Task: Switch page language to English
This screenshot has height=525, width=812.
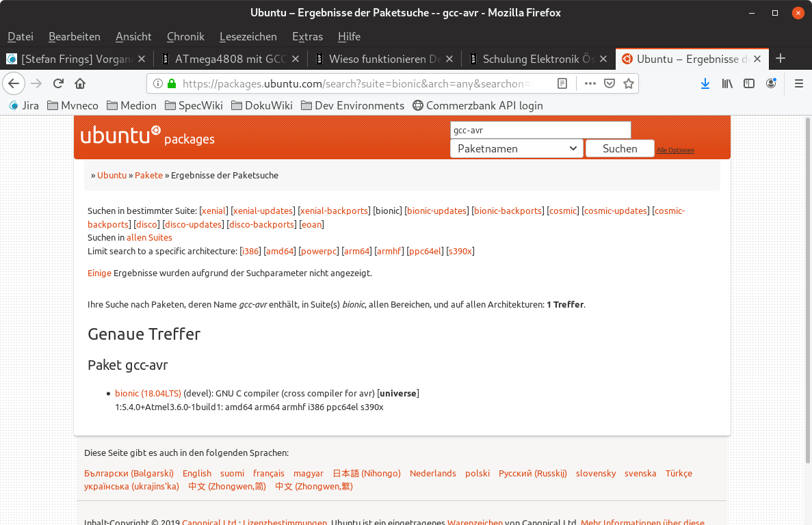Action: 197,473
